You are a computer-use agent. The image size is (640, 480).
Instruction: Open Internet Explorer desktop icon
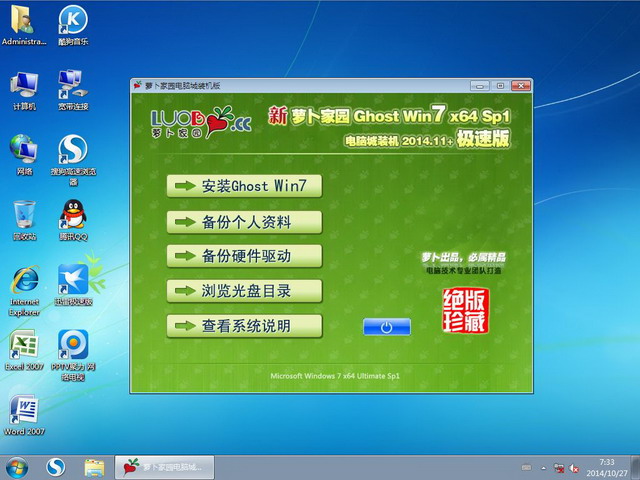tap(24, 291)
